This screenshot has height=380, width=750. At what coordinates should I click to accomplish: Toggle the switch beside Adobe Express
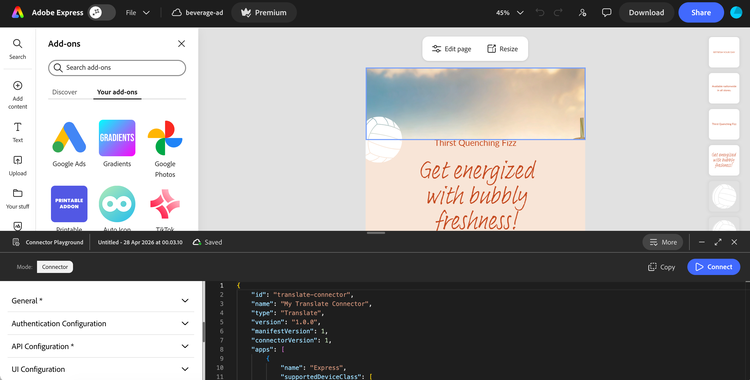[x=101, y=12]
